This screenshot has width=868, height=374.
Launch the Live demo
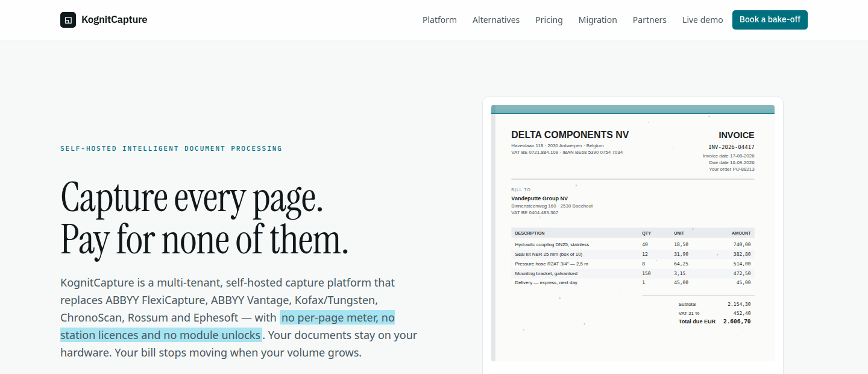pos(703,20)
